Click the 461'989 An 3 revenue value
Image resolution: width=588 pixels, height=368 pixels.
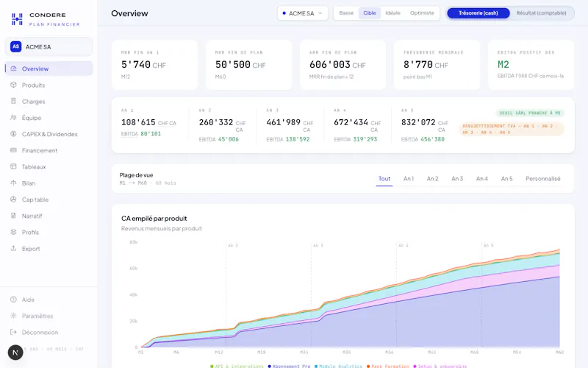click(x=283, y=122)
